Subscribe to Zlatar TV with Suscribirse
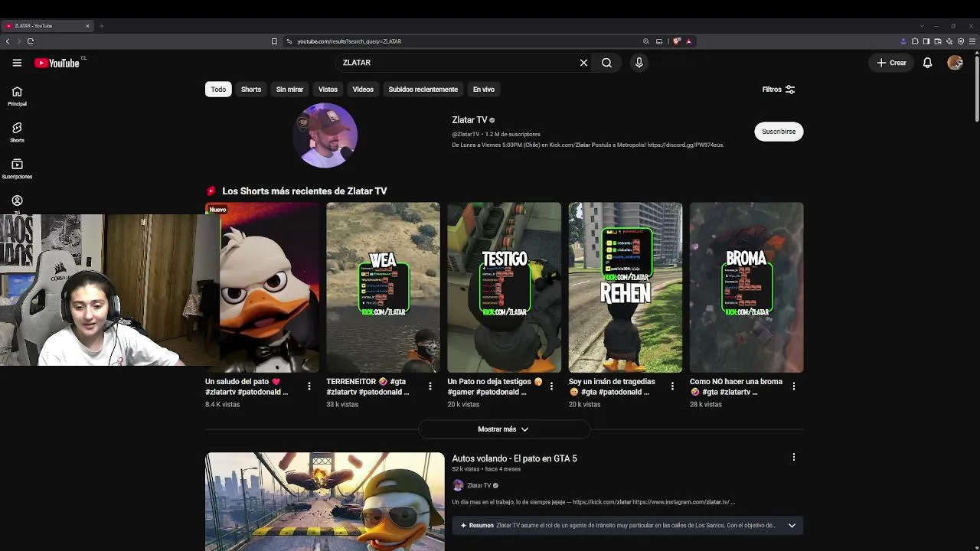The image size is (980, 551). point(779,132)
